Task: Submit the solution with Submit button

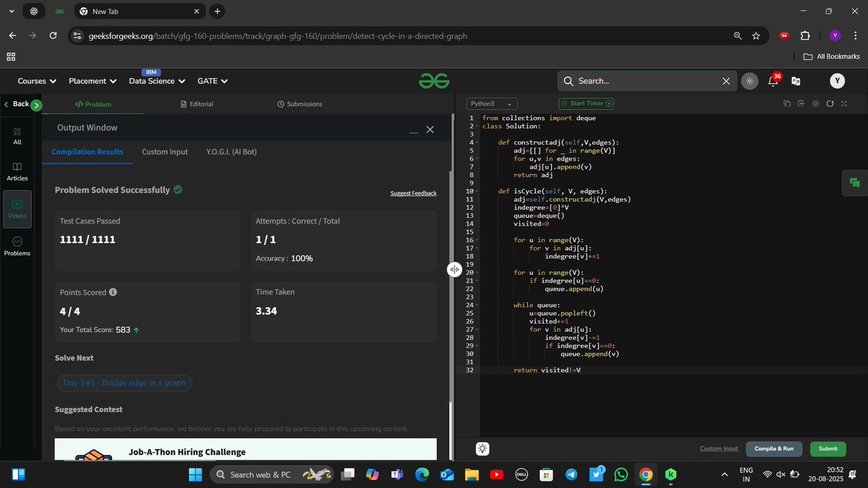Action: (828, 448)
